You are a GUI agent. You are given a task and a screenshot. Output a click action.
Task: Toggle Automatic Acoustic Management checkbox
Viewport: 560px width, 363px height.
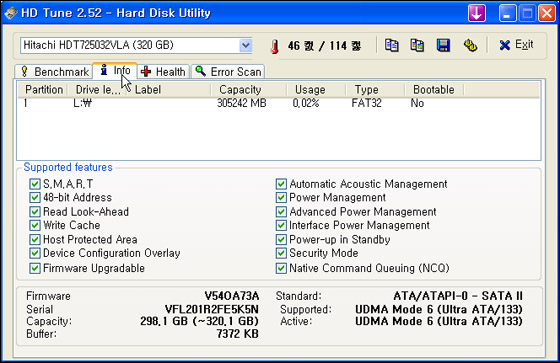(x=281, y=184)
